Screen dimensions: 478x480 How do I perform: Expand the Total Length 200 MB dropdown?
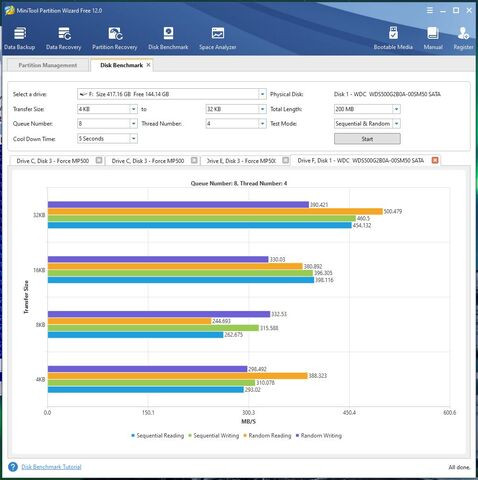396,109
